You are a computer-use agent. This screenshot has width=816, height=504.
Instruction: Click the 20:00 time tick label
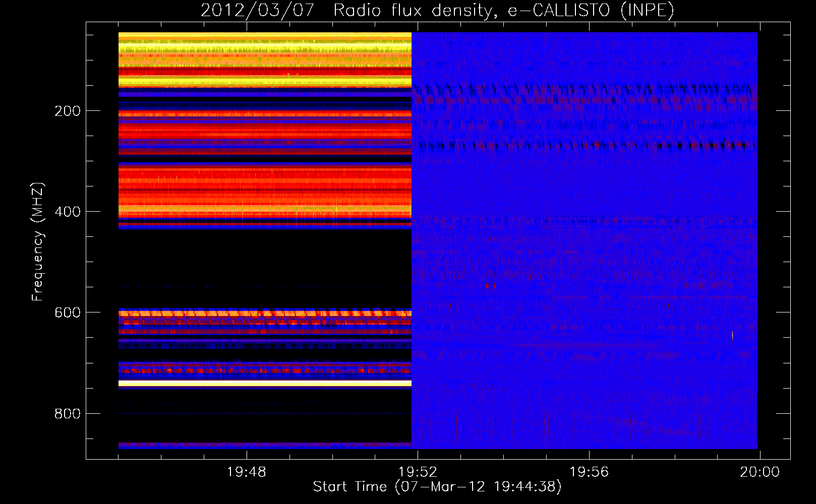(760, 472)
